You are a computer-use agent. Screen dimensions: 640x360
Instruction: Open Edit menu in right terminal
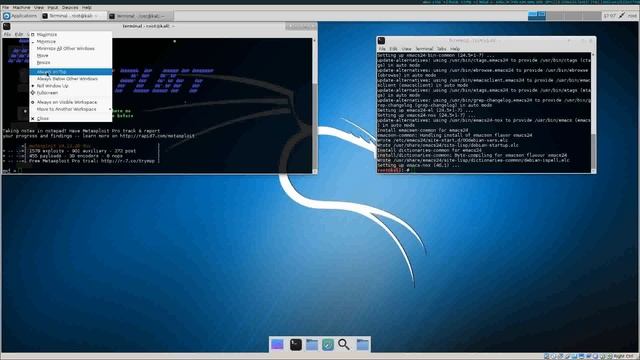coord(393,49)
